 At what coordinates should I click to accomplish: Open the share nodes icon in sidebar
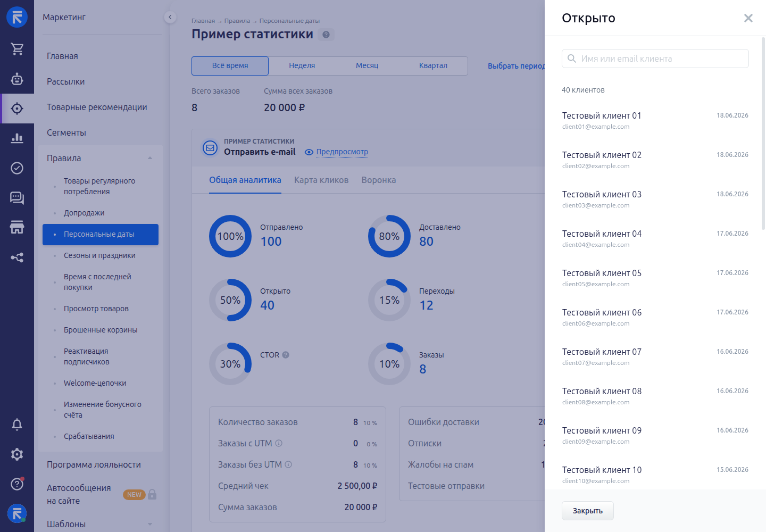tap(17, 257)
